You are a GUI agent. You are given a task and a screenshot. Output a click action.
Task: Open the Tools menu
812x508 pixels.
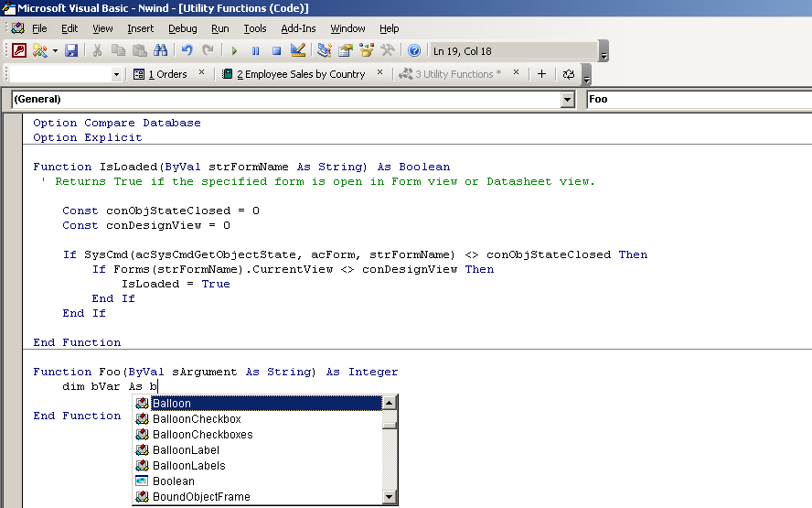(x=255, y=28)
